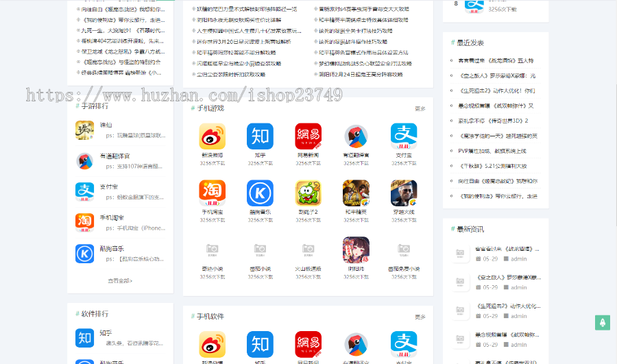Click thumbnail beside 《空之旅人》 in 最新资讯
The height and width of the screenshot is (364, 617).
pos(460,282)
